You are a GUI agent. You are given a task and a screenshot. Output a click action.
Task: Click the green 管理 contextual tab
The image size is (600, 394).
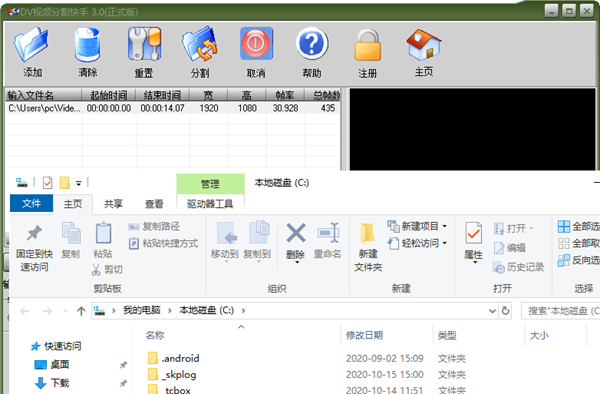[x=210, y=184]
